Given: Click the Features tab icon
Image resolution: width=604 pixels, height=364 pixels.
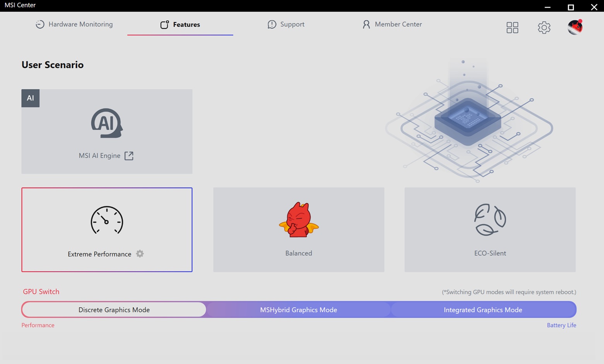Looking at the screenshot, I should pyautogui.click(x=164, y=25).
